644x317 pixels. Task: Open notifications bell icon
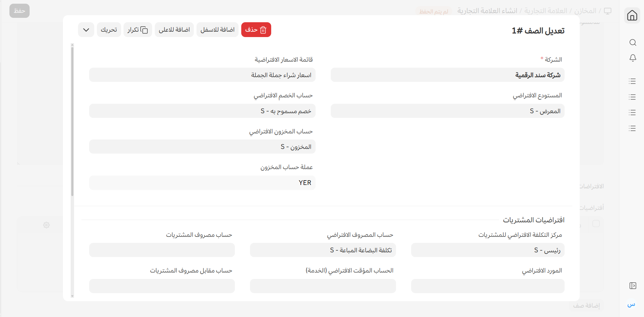pyautogui.click(x=633, y=58)
